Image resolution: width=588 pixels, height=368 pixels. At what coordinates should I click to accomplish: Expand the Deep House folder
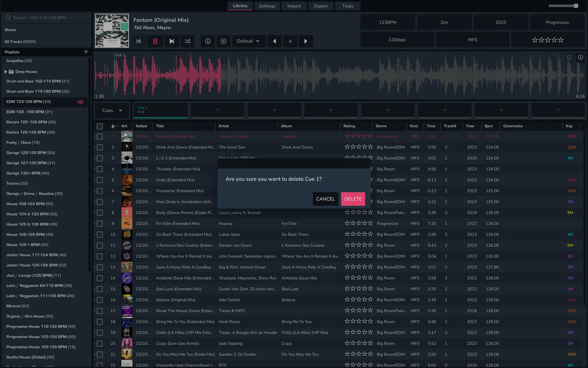click(x=6, y=72)
